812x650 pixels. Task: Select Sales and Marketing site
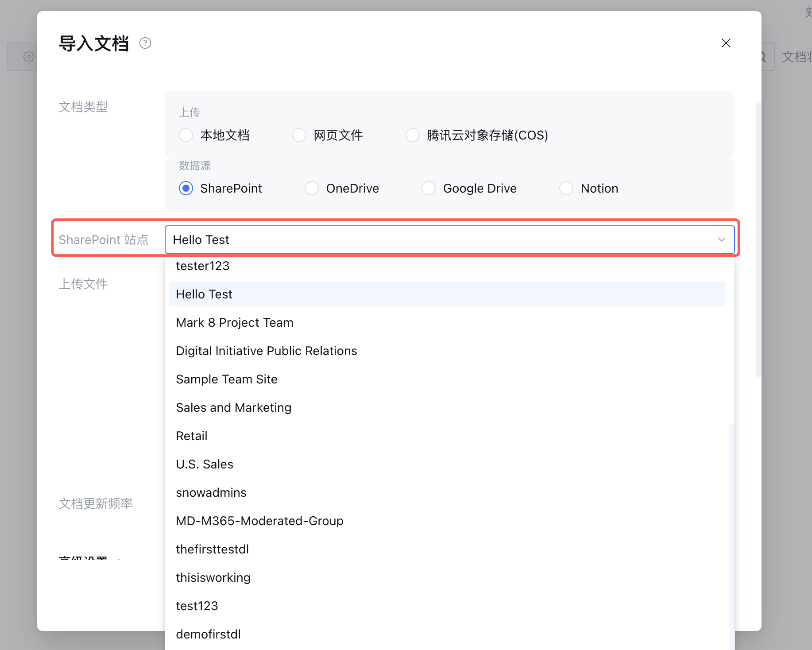(447, 407)
